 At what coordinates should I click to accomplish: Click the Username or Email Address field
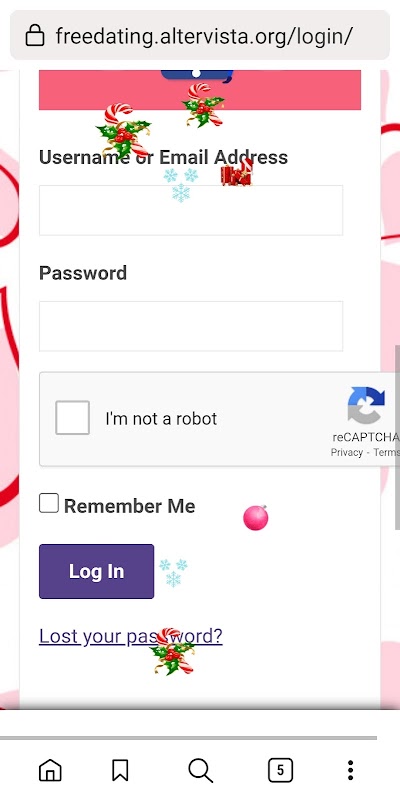[x=191, y=210]
